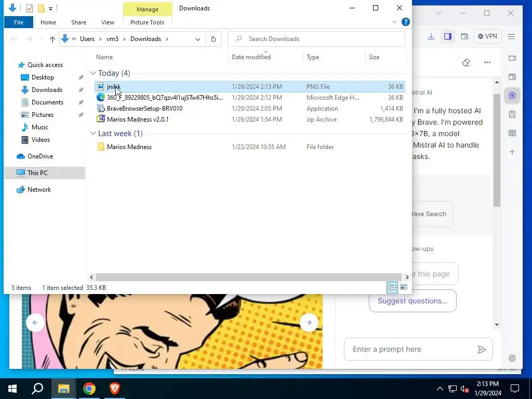Sort by the Type column header

[x=312, y=57]
